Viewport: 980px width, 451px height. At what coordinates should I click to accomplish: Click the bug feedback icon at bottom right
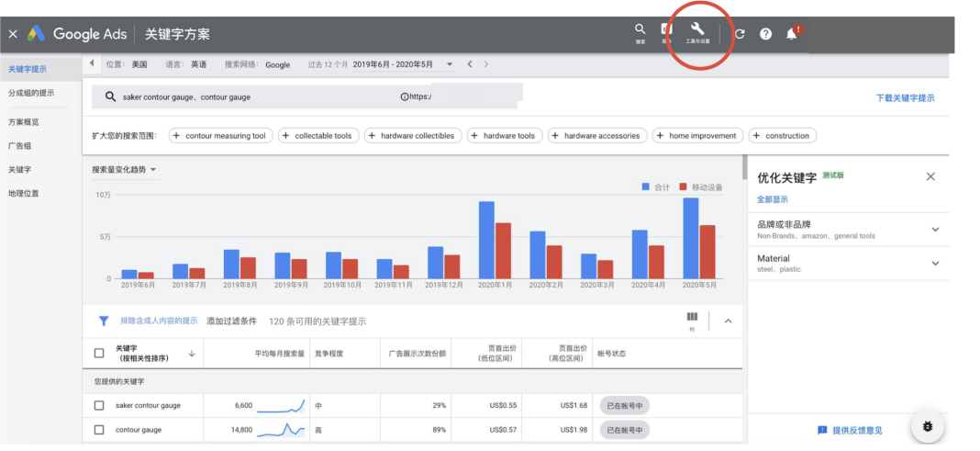pyautogui.click(x=927, y=427)
